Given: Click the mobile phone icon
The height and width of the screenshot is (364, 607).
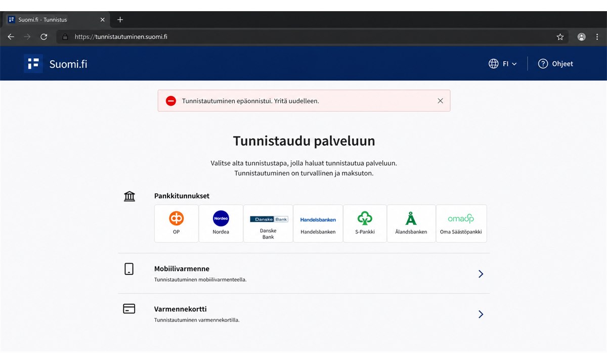Looking at the screenshot, I should point(129,269).
